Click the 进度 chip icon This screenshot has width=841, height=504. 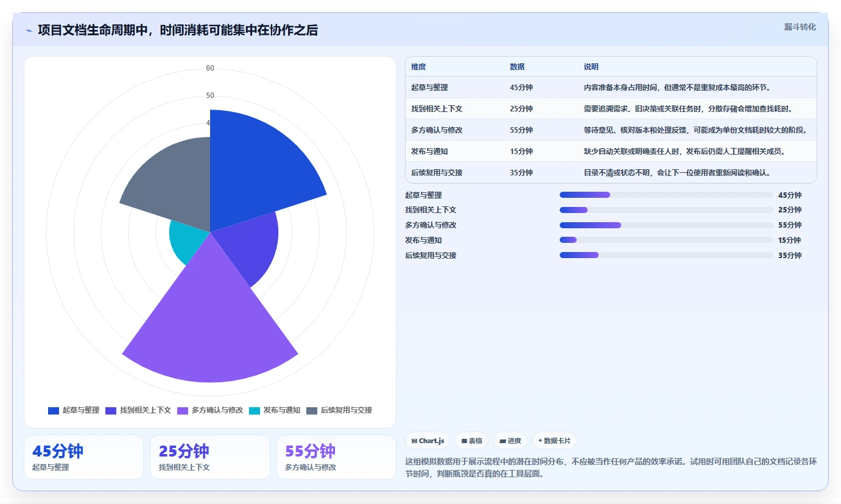[502, 441]
